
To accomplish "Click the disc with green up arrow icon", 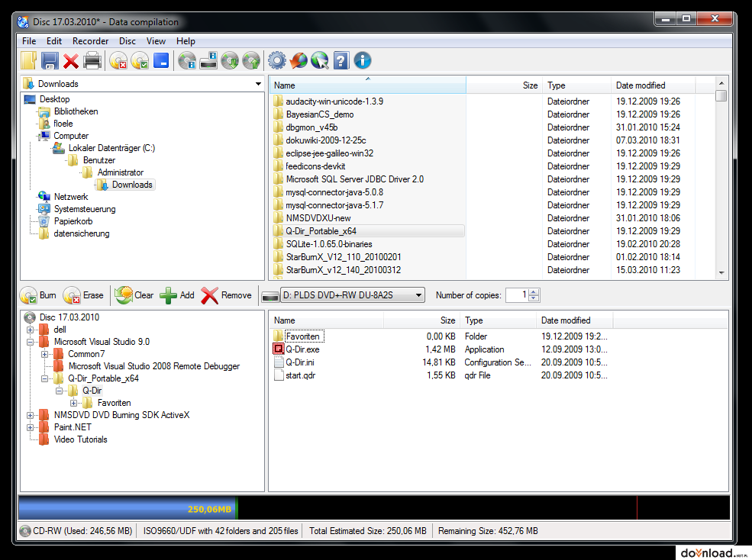I will (x=251, y=61).
